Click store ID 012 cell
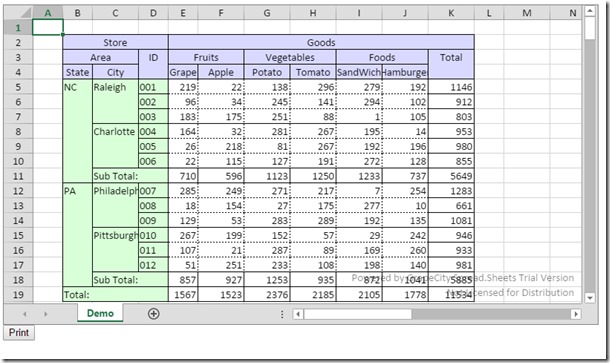610x363 pixels. (x=153, y=265)
